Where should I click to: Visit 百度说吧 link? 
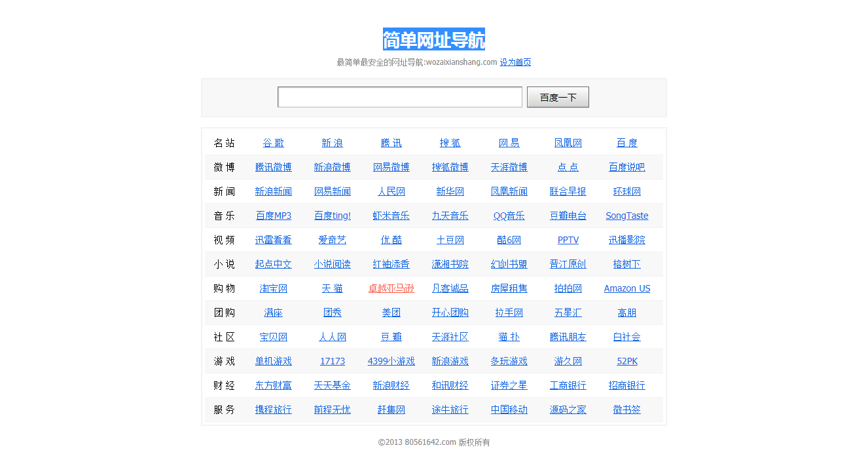(x=627, y=167)
